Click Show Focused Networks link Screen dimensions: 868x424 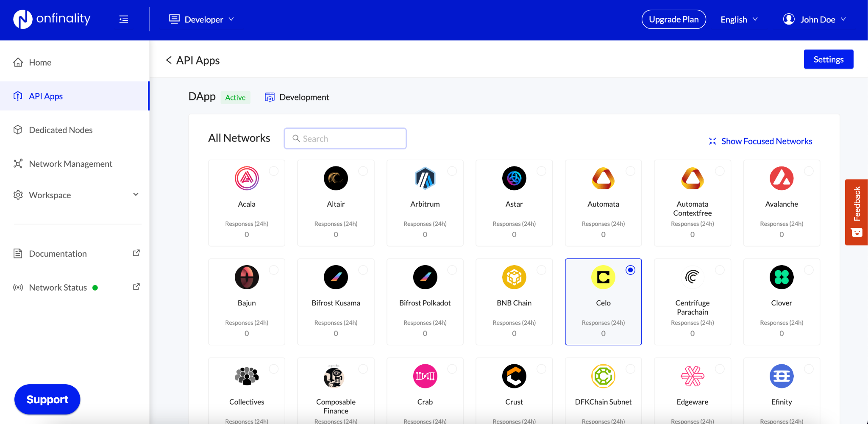coord(760,141)
